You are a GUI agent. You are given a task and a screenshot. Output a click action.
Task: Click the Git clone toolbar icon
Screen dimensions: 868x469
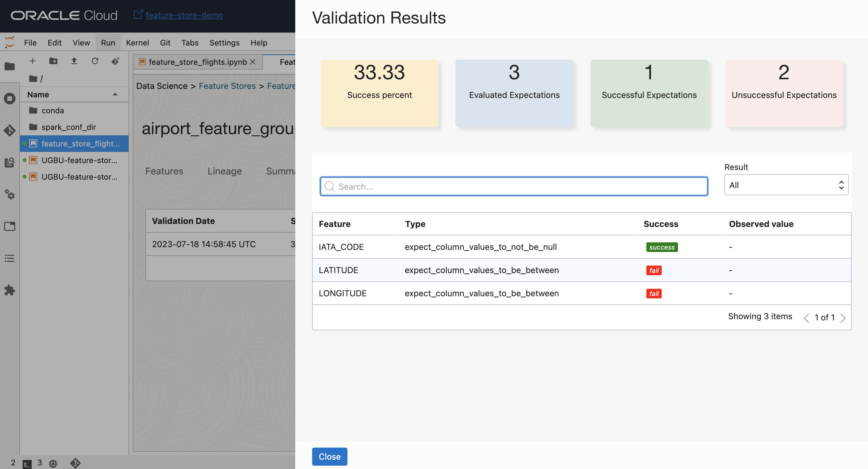(x=116, y=61)
